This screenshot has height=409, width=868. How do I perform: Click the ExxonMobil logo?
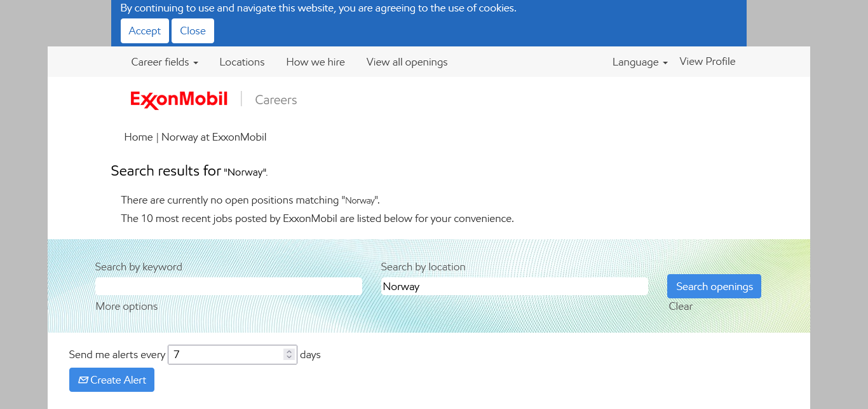pos(179,100)
